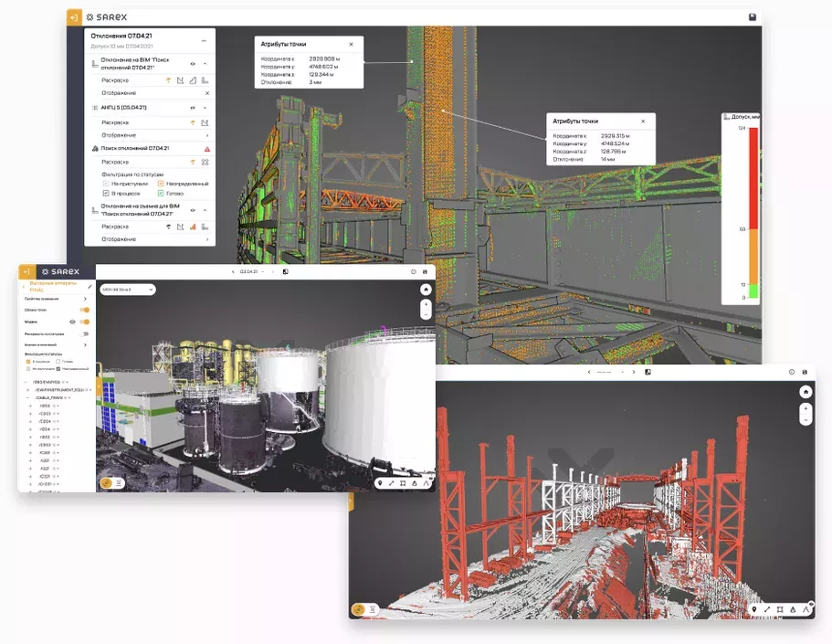Toggle the Готово status checkbox
Viewport: 832px width, 644px height.
tap(161, 193)
